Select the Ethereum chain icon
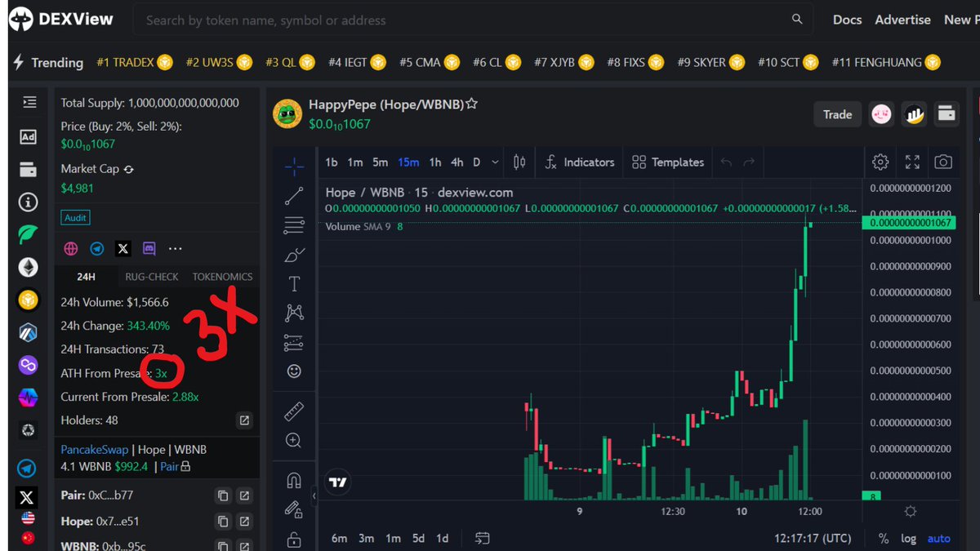 tap(29, 268)
